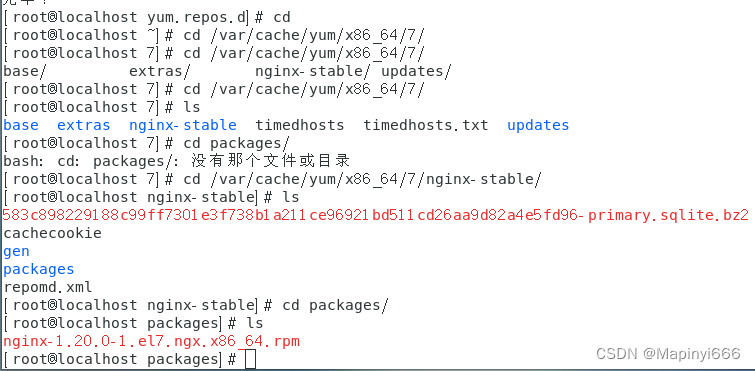Click the blue extras directory in ls output
Image resolution: width=755 pixels, height=371 pixels.
click(x=84, y=125)
